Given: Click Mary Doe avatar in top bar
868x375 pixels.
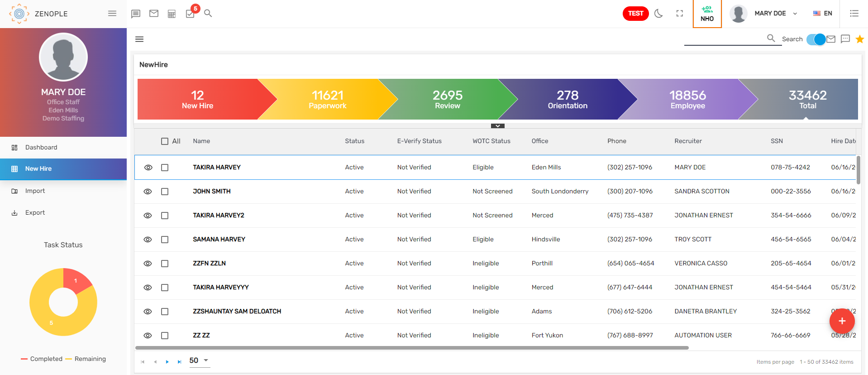Looking at the screenshot, I should pyautogui.click(x=738, y=14).
